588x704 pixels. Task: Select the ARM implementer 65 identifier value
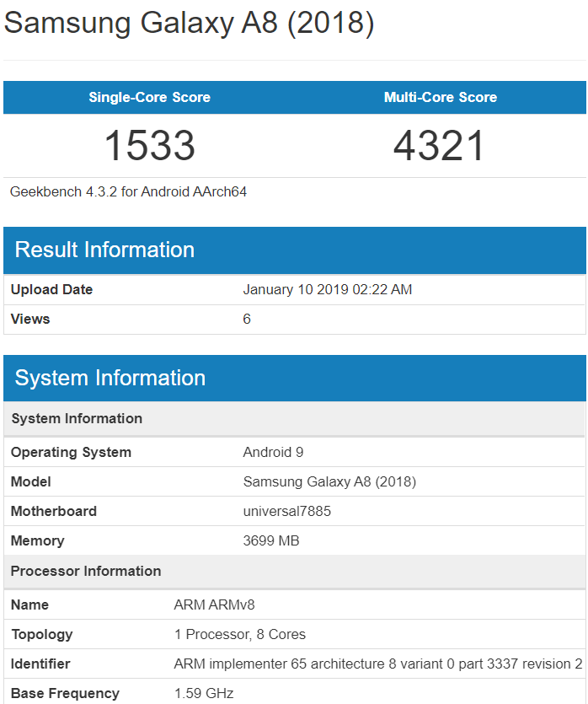(378, 664)
